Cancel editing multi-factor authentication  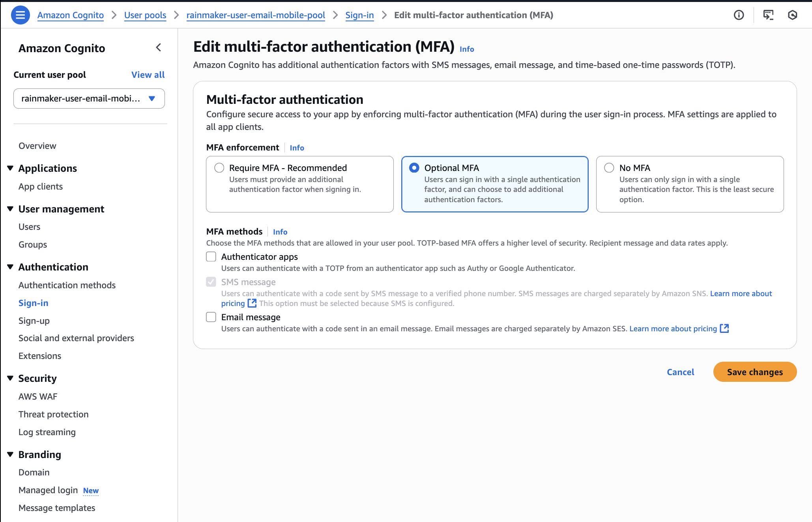(680, 372)
